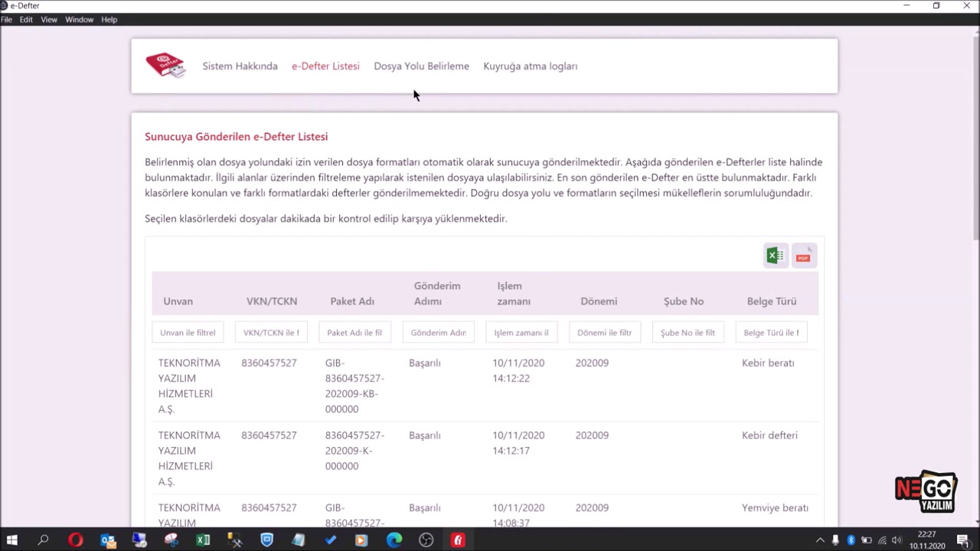The width and height of the screenshot is (980, 551).
Task: Sort by the Şube No column header
Action: 684,301
